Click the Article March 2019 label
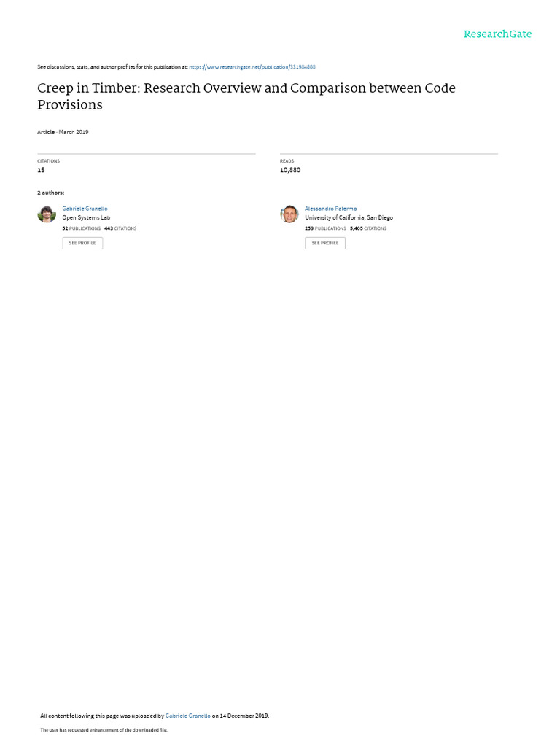Screen dimensions: 560x747 point(63,132)
